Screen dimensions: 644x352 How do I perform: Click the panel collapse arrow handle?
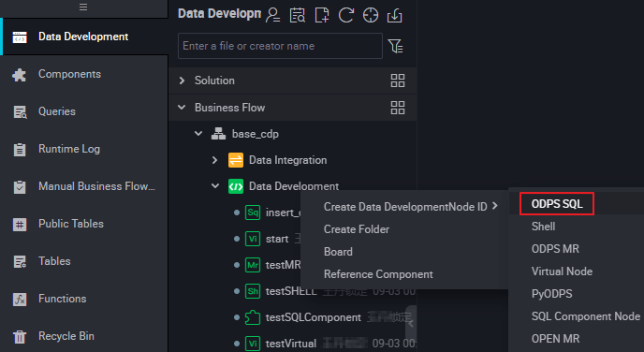point(411,324)
